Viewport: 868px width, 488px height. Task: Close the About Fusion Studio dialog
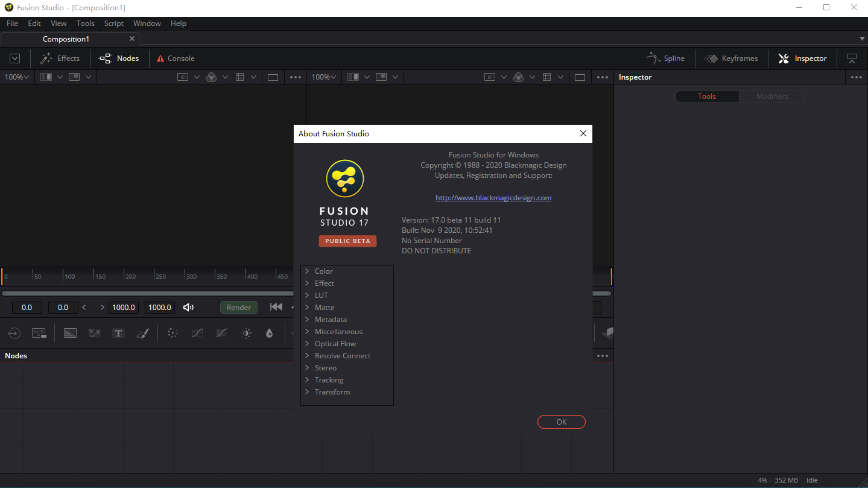click(x=583, y=134)
